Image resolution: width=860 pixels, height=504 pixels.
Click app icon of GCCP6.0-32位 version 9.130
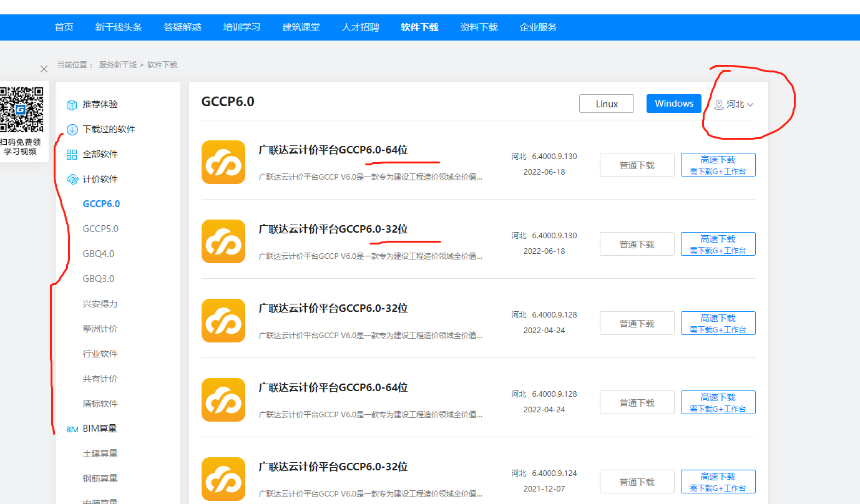click(223, 241)
